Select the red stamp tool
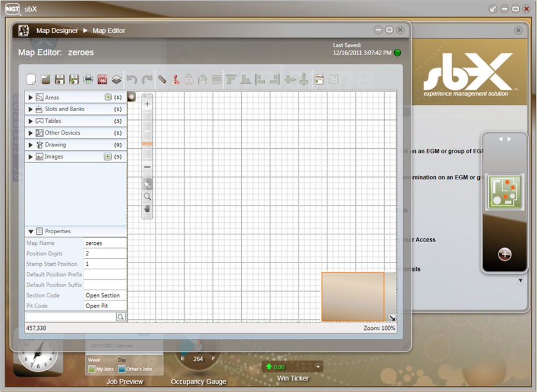Viewport: 537px width, 392px height. coord(175,79)
